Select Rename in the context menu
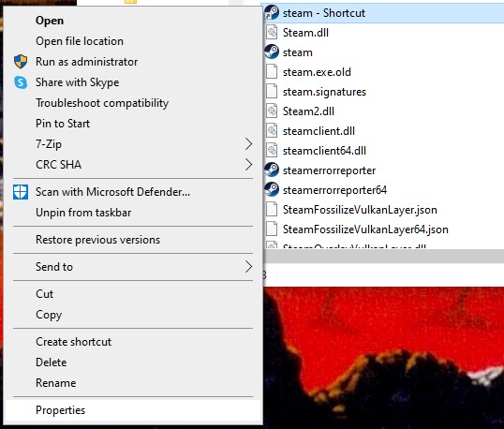 pyautogui.click(x=133, y=383)
